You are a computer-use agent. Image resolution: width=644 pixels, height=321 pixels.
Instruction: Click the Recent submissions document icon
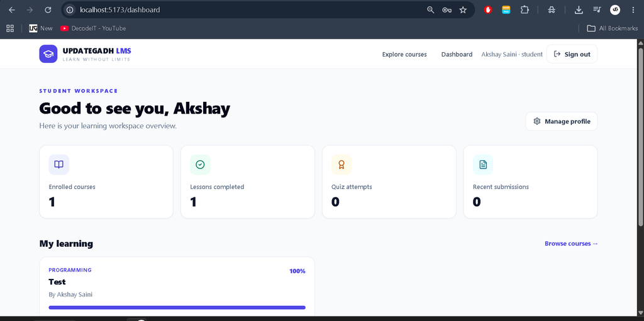pyautogui.click(x=483, y=165)
